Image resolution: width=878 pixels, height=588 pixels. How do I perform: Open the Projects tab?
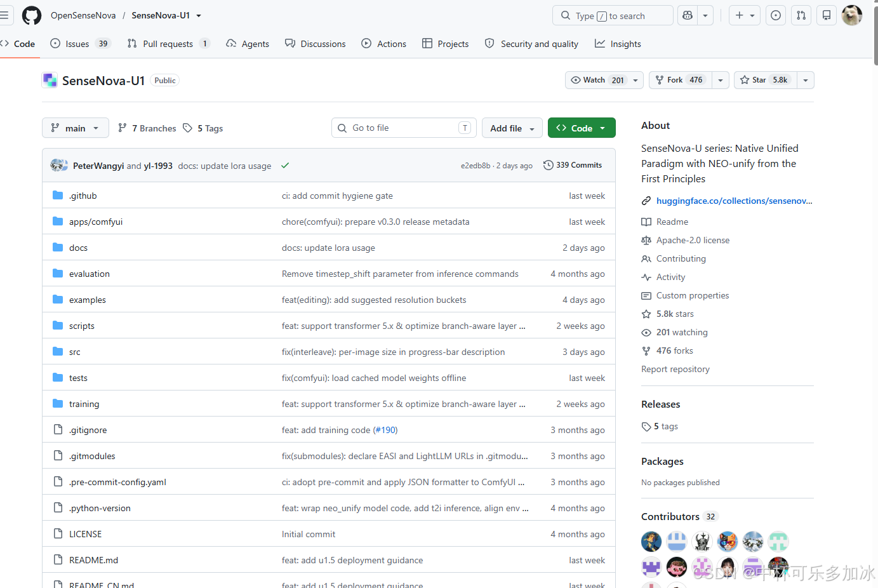click(446, 44)
